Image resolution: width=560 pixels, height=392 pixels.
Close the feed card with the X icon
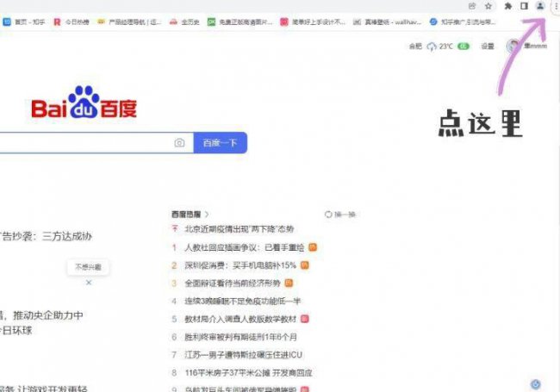pos(89,283)
